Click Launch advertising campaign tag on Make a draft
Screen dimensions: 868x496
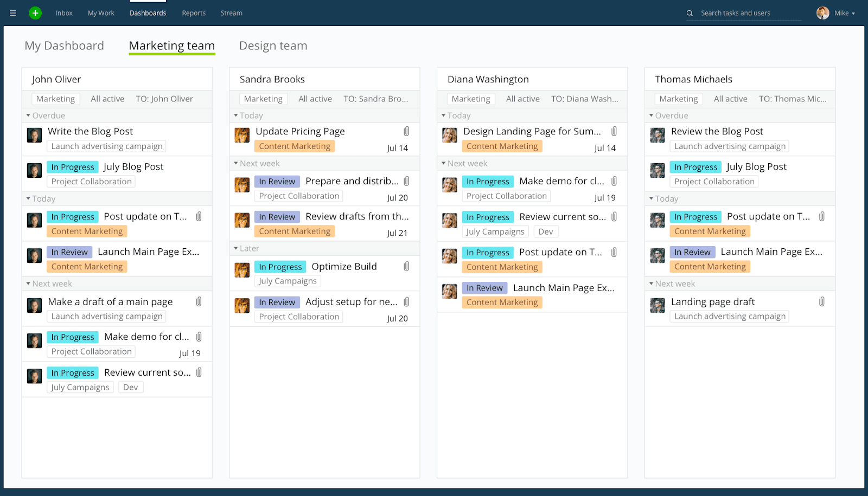click(107, 316)
